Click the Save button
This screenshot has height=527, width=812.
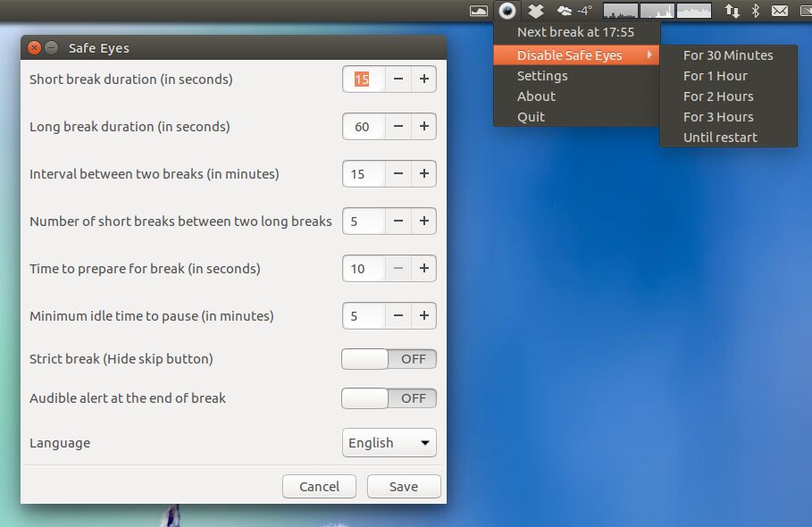(x=403, y=487)
